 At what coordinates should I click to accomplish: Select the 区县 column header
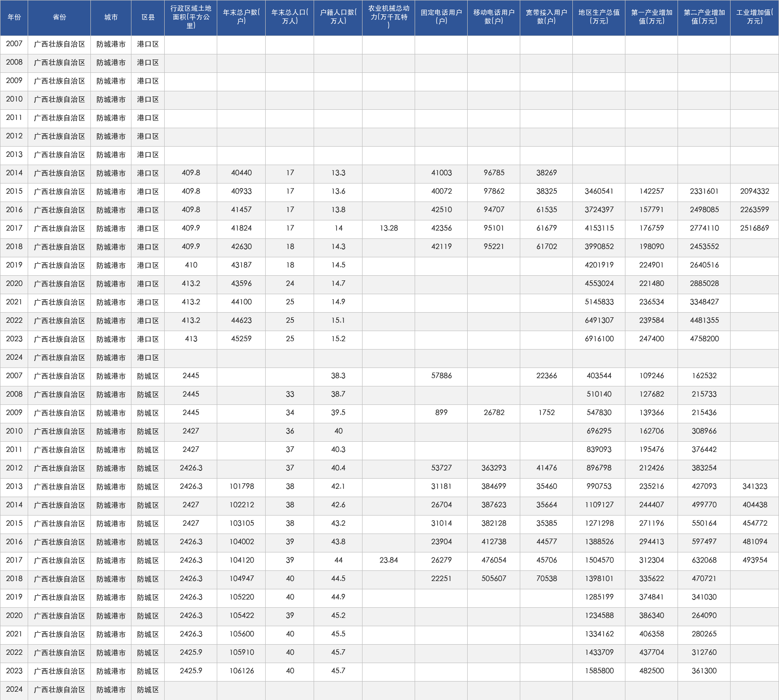click(148, 18)
